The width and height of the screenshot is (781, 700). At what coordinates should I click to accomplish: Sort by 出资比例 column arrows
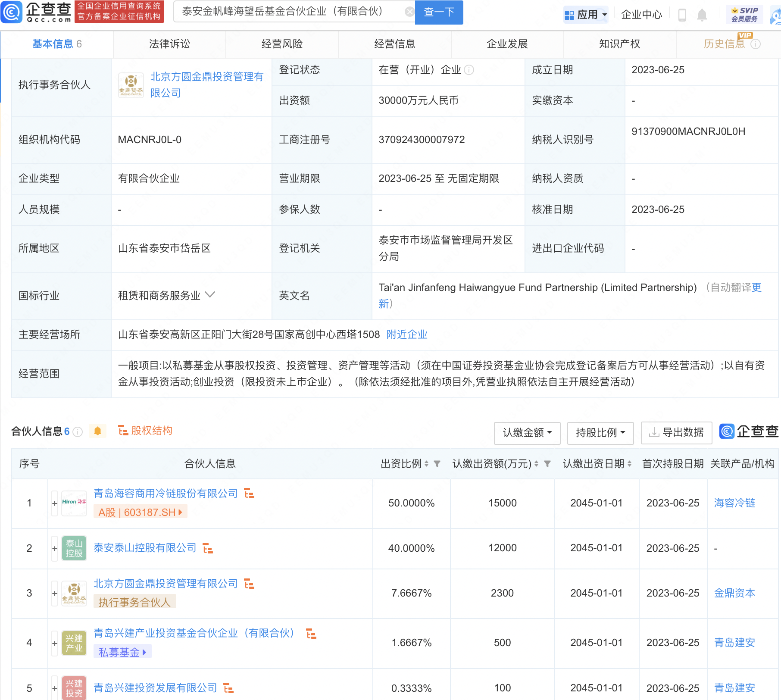pyautogui.click(x=426, y=464)
